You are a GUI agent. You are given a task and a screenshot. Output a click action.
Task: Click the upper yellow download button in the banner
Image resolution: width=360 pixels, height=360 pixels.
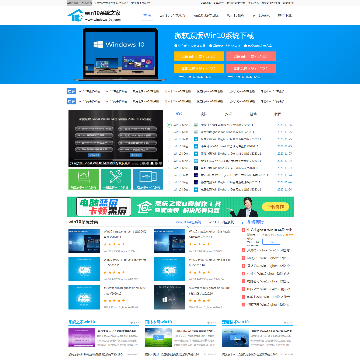pos(199,56)
